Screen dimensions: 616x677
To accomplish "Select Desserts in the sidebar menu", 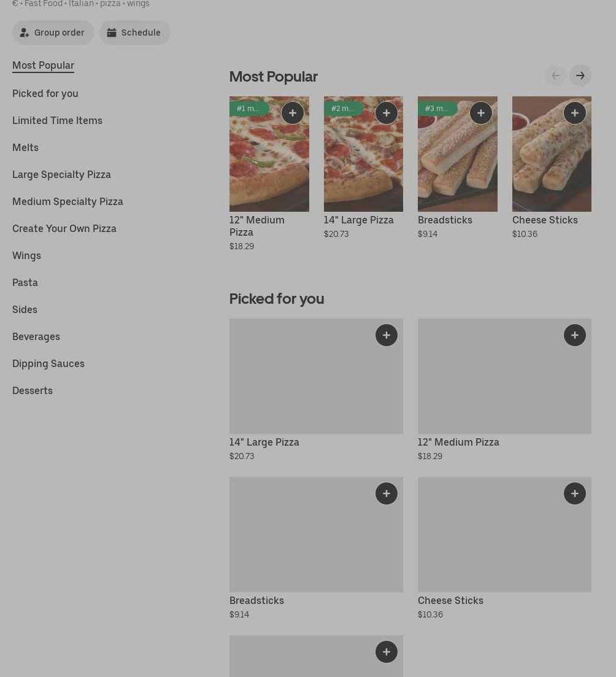I will tap(33, 390).
